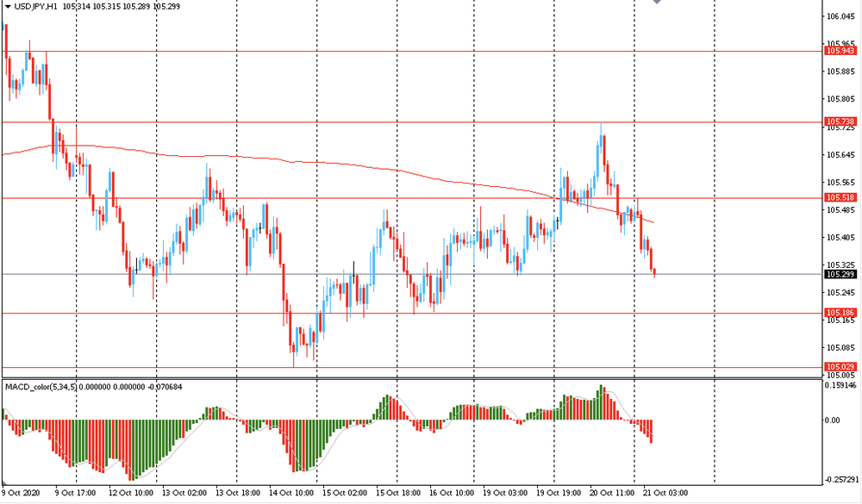This screenshot has width=862, height=504.
Task: Click the 13 Oct 18:00 time label
Action: tap(238, 493)
